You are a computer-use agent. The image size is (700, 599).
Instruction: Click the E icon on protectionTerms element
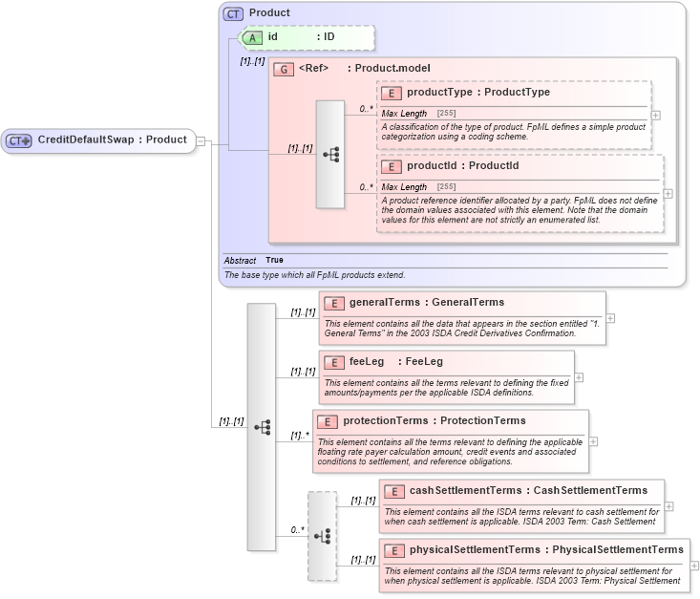(x=328, y=421)
